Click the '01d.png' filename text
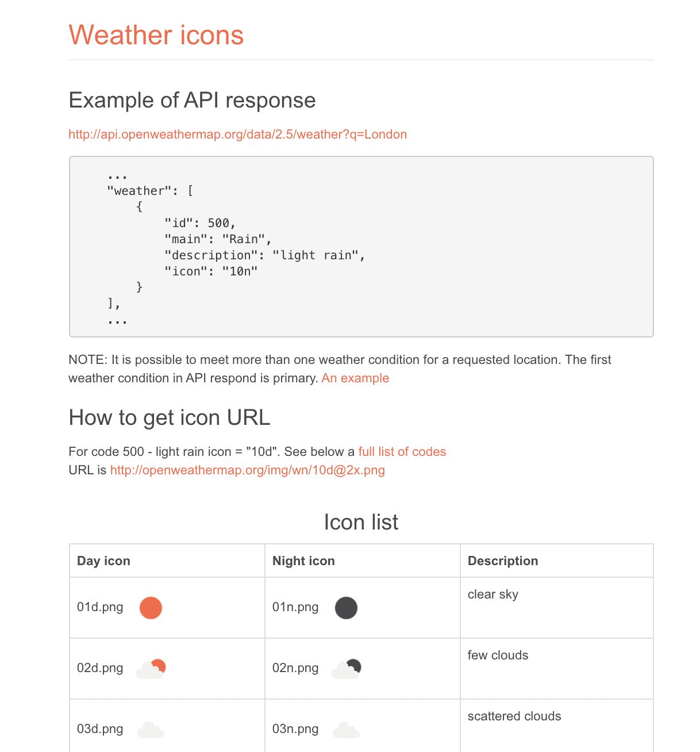700x752 pixels. (100, 607)
